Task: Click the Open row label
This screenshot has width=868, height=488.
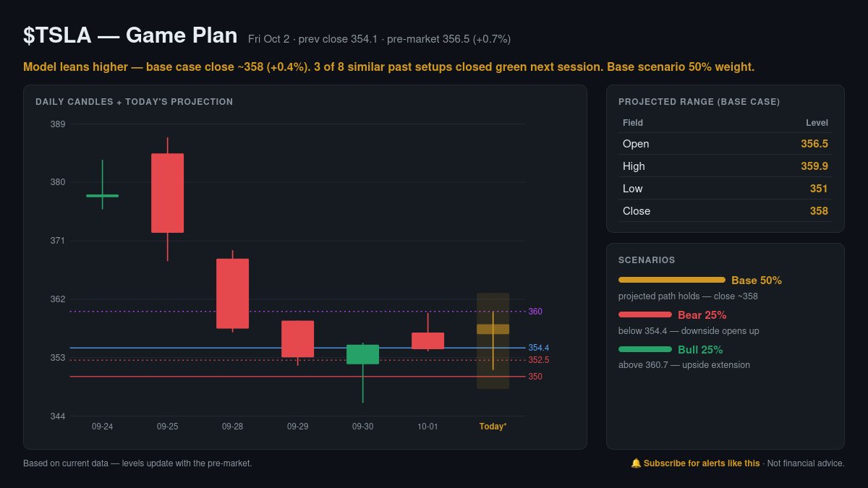Action: [636, 144]
